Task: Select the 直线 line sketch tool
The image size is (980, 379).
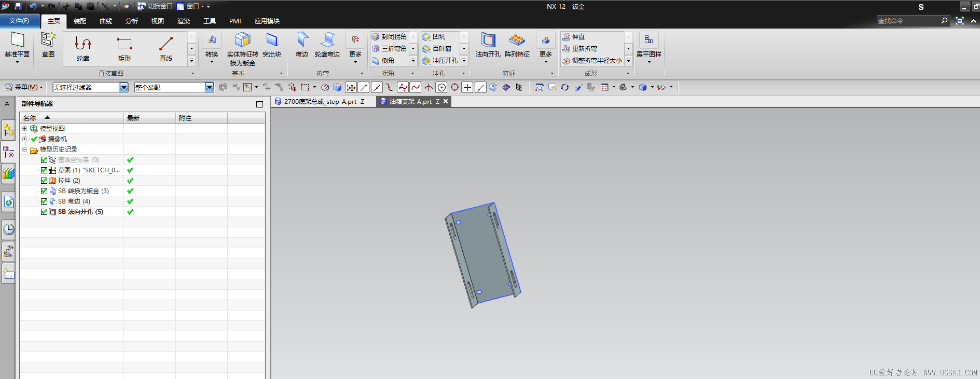Action: click(x=166, y=48)
